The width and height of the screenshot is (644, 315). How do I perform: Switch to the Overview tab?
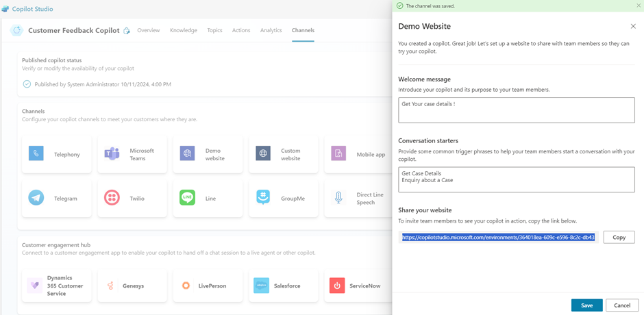148,30
